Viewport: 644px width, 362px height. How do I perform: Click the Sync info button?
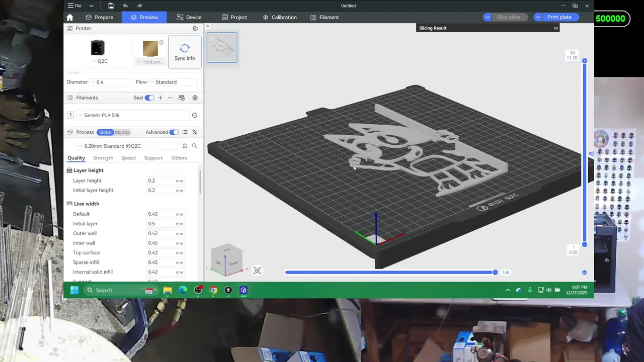click(185, 52)
